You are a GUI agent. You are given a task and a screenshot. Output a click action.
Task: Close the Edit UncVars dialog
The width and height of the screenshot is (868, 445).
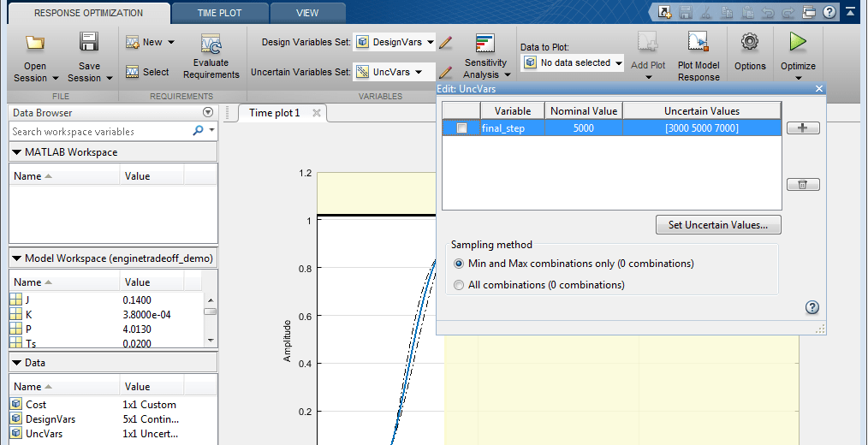[819, 88]
